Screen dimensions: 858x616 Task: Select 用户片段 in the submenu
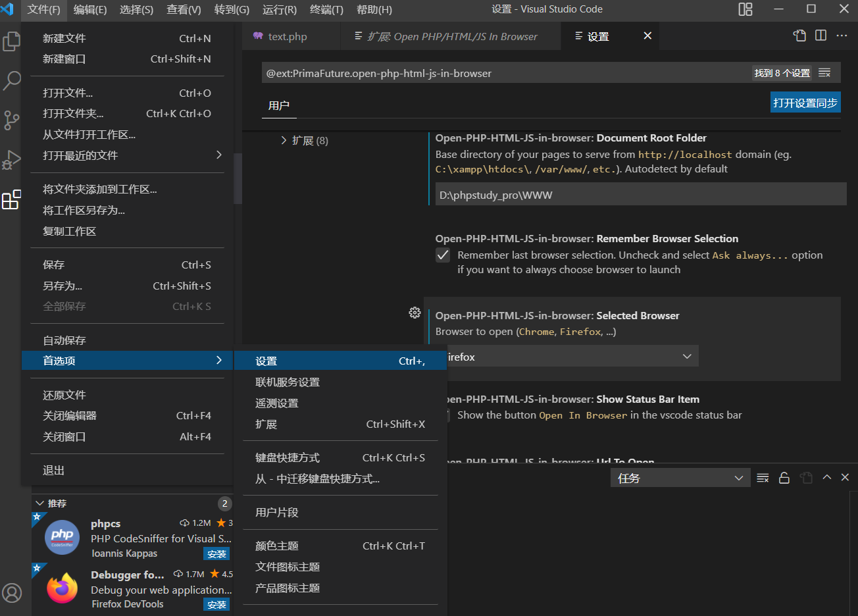pos(340,512)
